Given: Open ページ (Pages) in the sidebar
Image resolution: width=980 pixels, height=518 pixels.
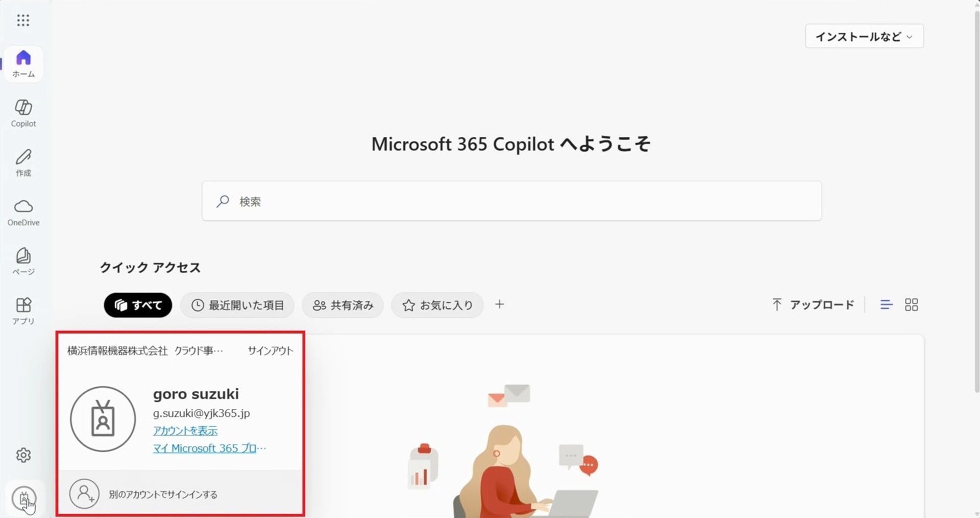Looking at the screenshot, I should (23, 262).
